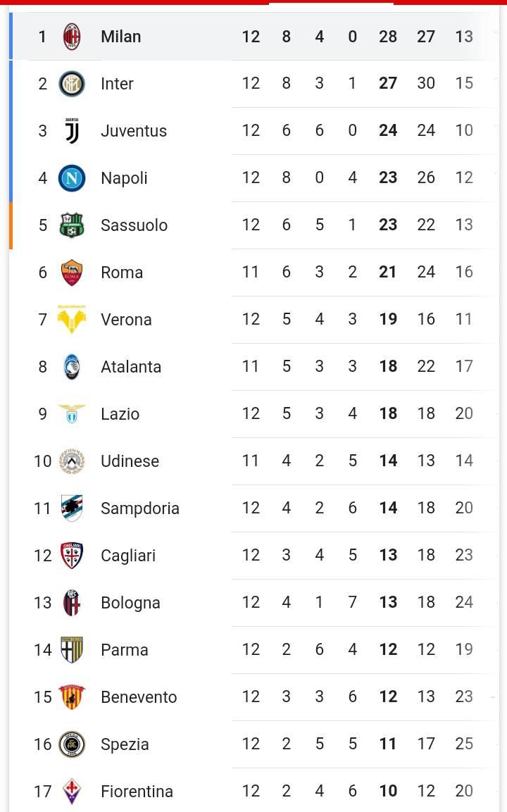Click the Sampdoria crest

[71, 508]
